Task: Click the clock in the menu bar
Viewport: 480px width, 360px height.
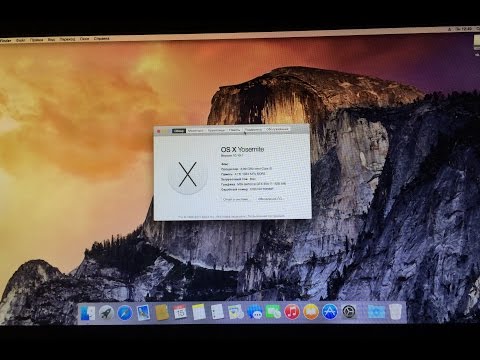Action: pos(465,29)
